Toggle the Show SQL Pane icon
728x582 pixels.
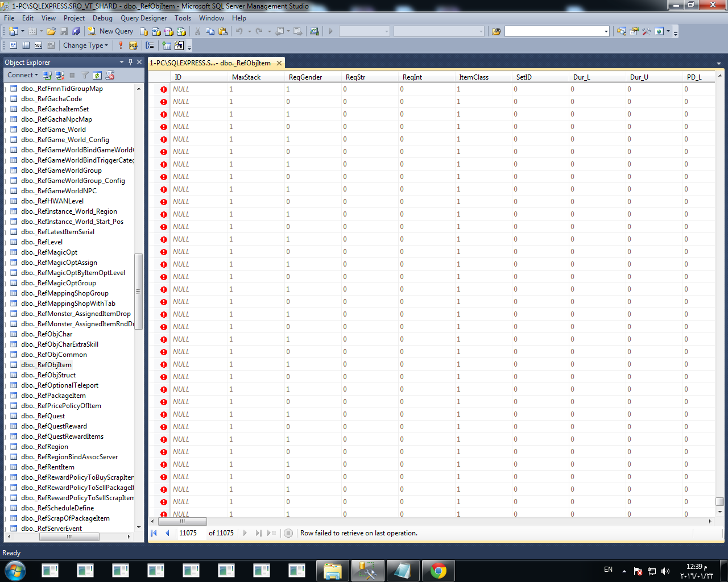tap(38, 45)
